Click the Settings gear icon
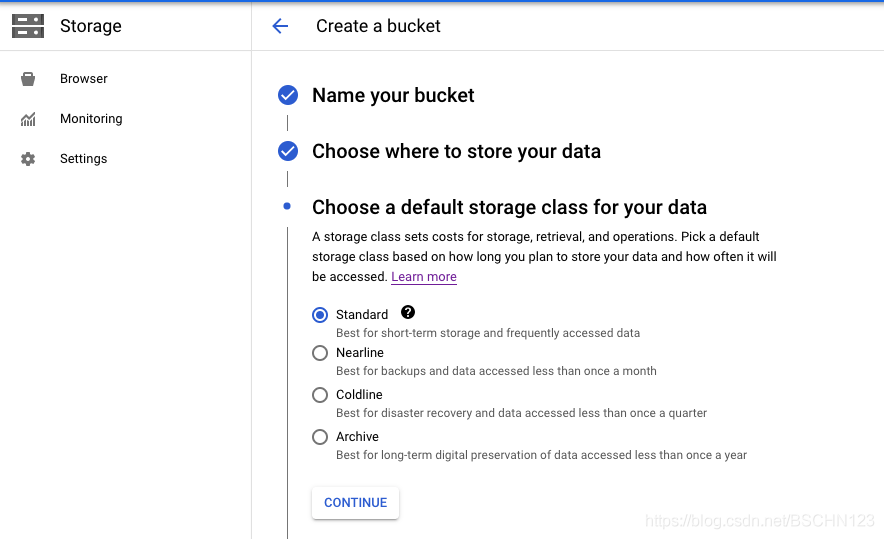Screen dimensions: 884x539 28,159
